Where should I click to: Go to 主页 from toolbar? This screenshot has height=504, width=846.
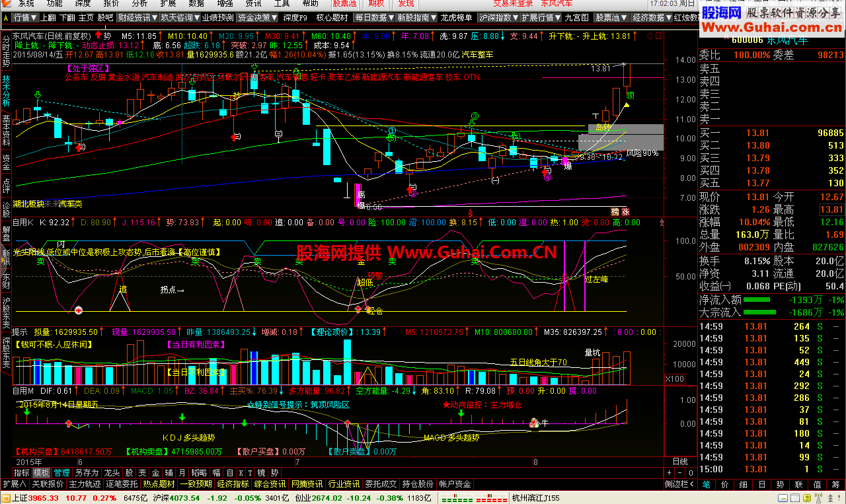point(87,18)
